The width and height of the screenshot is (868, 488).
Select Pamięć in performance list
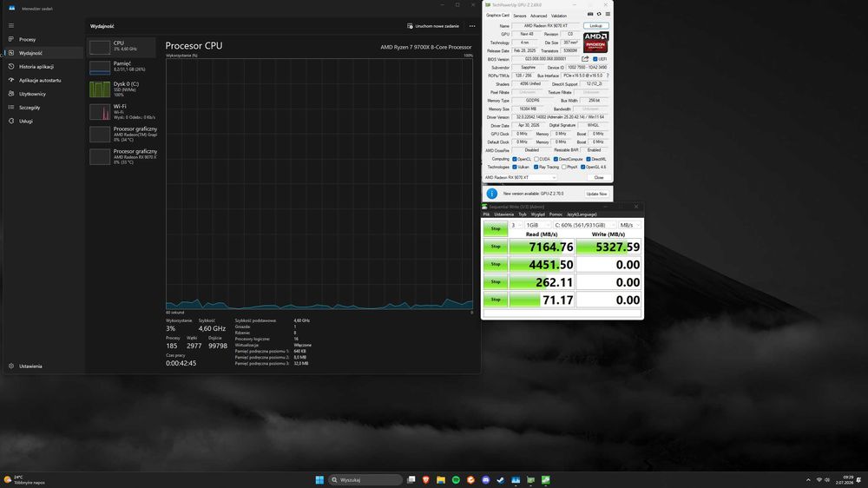pyautogui.click(x=122, y=67)
